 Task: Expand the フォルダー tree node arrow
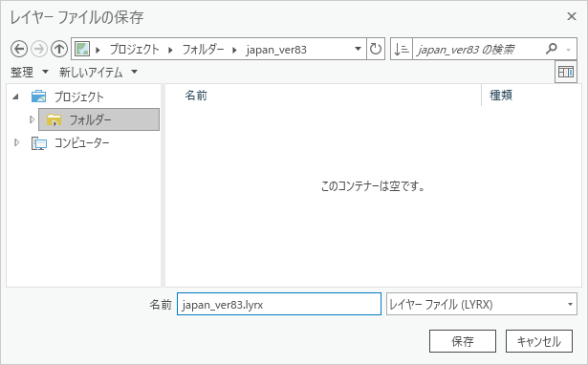tap(32, 119)
